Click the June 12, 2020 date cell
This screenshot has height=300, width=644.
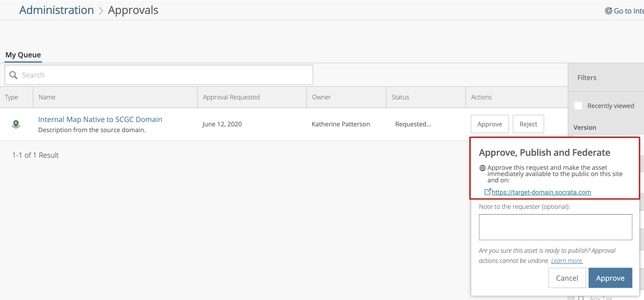click(x=222, y=124)
